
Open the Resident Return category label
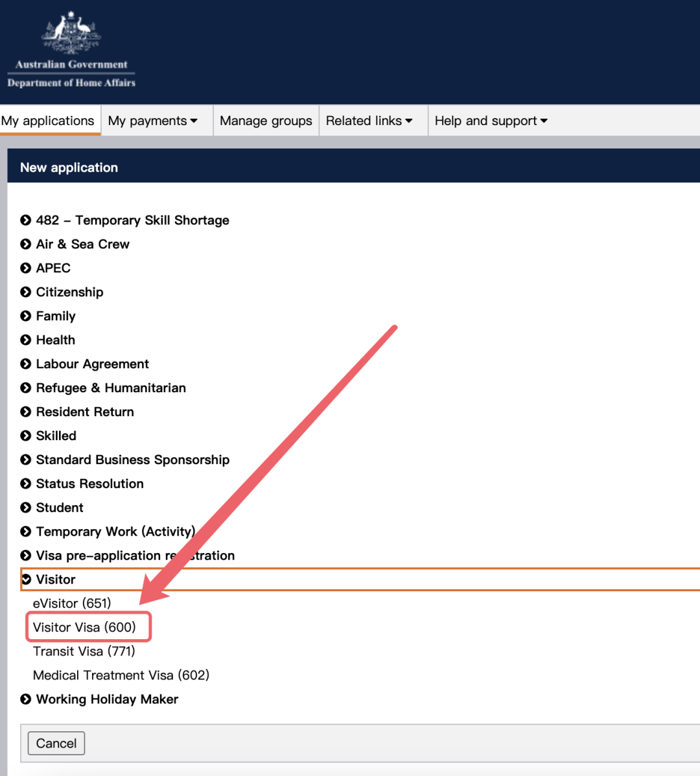tap(85, 412)
